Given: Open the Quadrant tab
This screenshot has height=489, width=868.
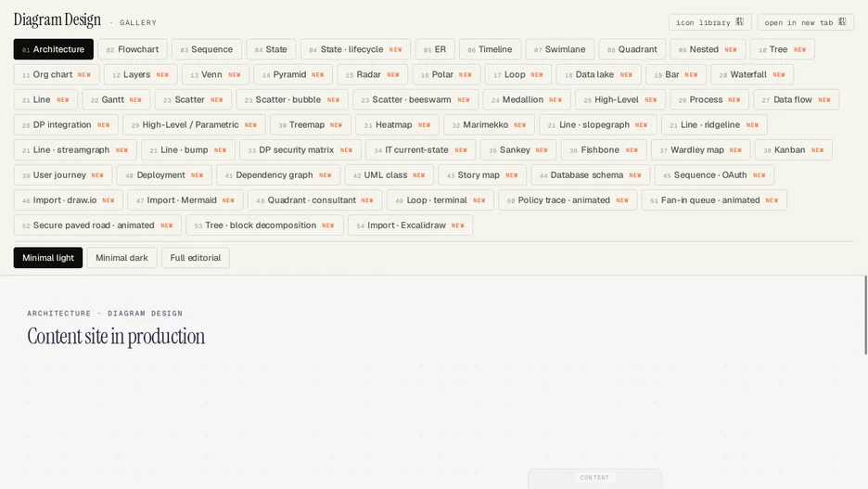Looking at the screenshot, I should (632, 49).
